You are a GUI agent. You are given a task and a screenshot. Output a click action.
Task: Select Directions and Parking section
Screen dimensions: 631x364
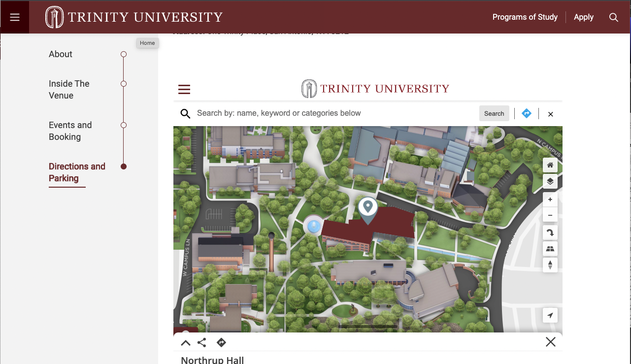[x=77, y=172]
